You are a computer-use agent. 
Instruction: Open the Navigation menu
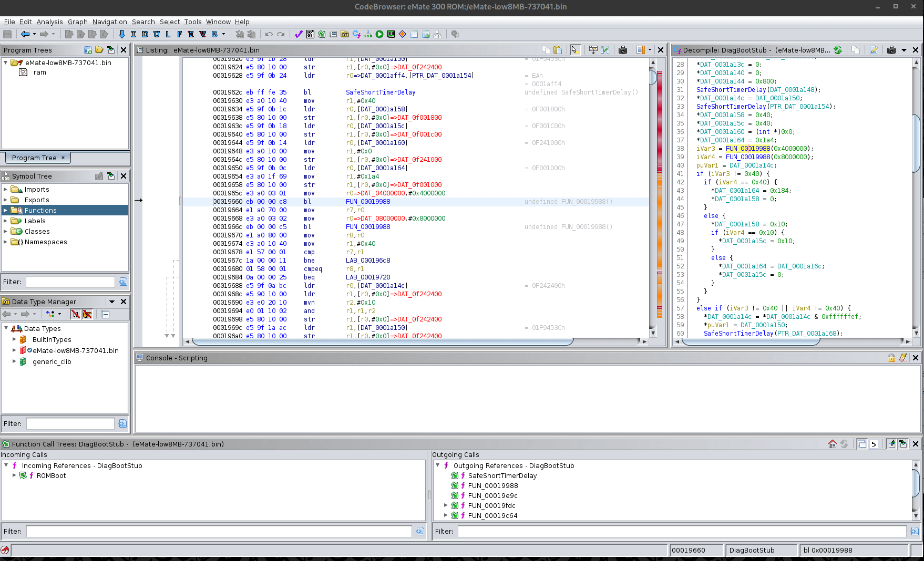pyautogui.click(x=109, y=22)
